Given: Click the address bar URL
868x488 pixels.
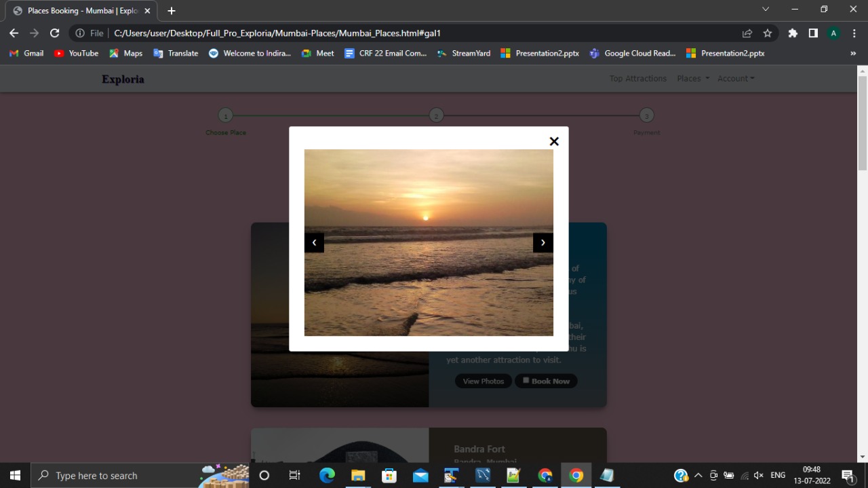Looking at the screenshot, I should click(277, 33).
